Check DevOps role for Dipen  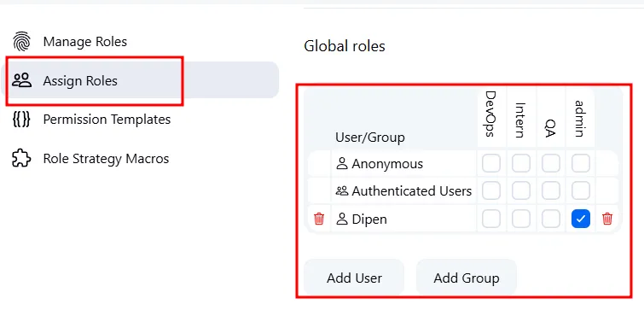point(491,219)
